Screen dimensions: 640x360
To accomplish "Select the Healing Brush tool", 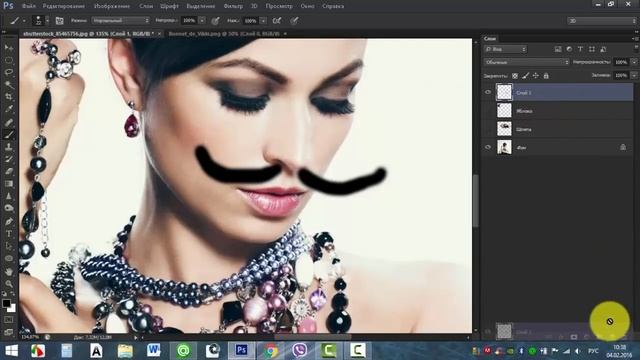I will tap(9, 122).
